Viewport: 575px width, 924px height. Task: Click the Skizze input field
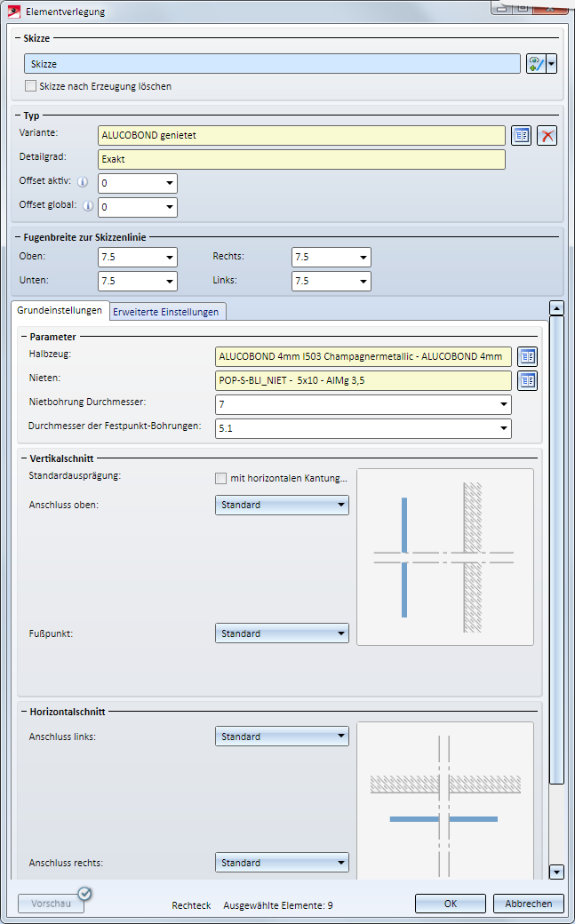273,64
